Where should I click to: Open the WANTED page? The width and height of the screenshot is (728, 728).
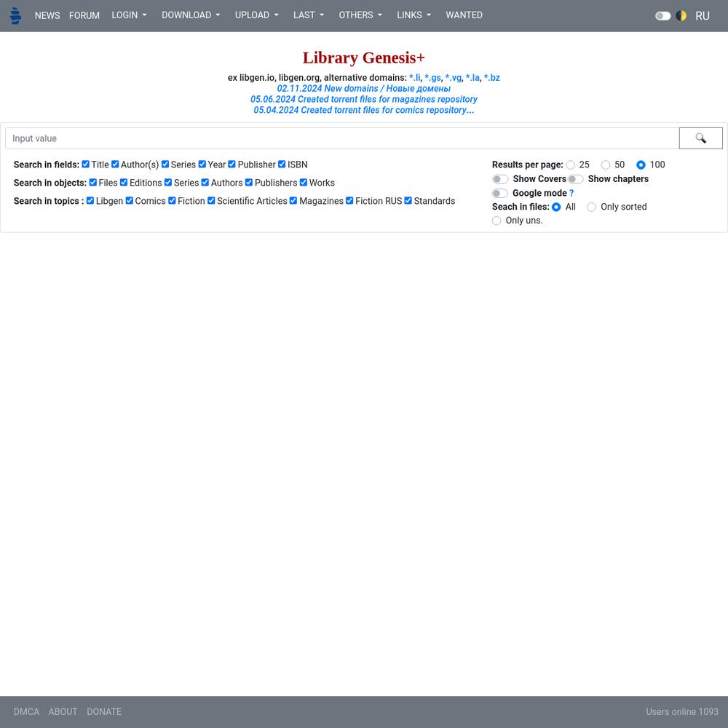pos(464,15)
